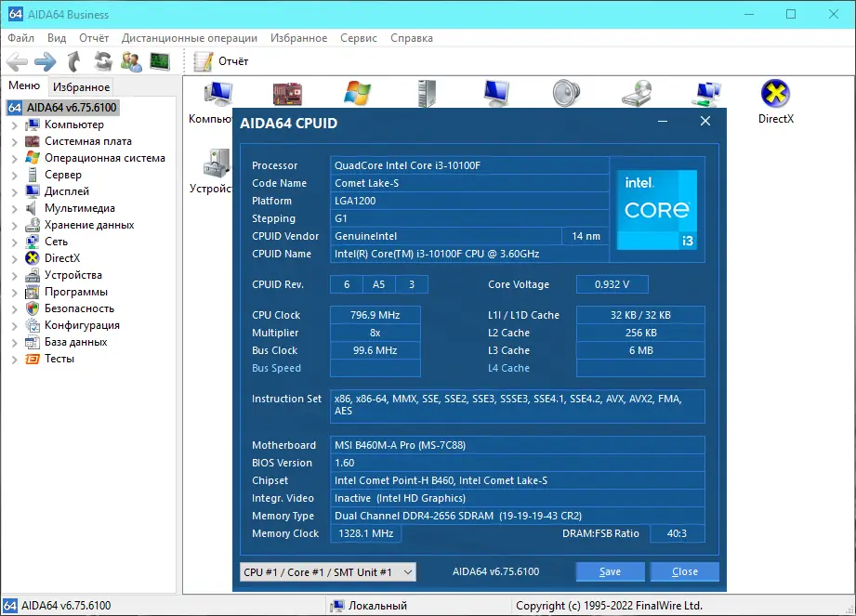856x616 pixels.
Task: Open the user management icon in toolbar
Action: (x=132, y=61)
